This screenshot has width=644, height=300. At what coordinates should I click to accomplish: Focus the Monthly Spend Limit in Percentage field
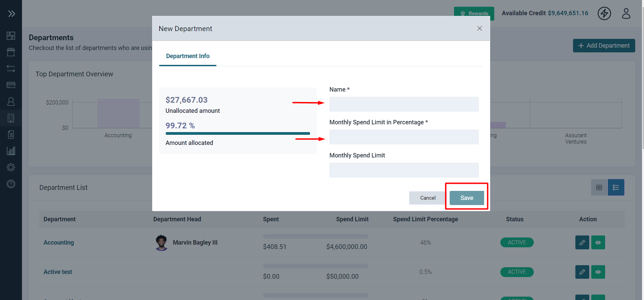click(x=404, y=137)
